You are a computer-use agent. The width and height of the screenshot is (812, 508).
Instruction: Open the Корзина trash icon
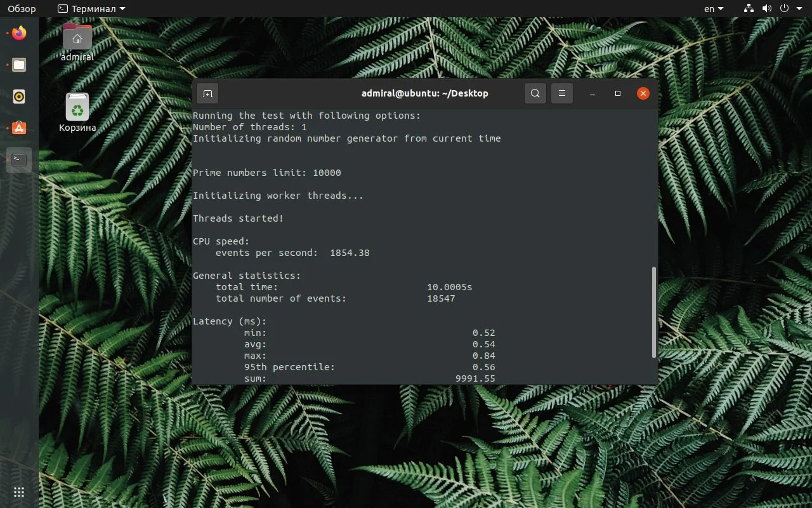(x=77, y=112)
